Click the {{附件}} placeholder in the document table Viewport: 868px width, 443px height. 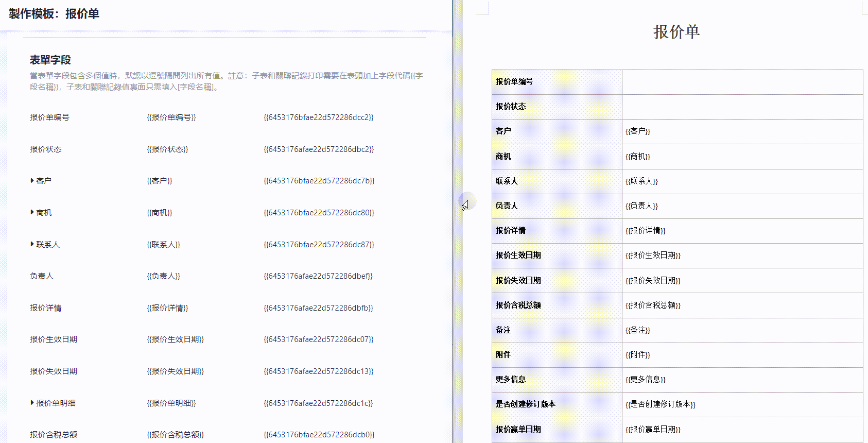point(638,355)
